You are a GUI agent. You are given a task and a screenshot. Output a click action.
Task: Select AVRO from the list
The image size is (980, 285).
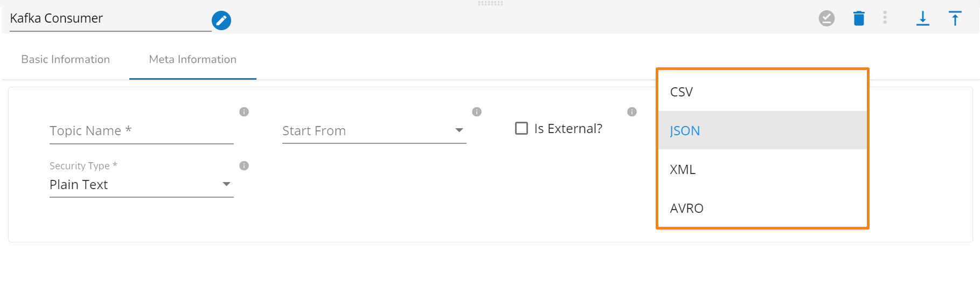coord(762,208)
